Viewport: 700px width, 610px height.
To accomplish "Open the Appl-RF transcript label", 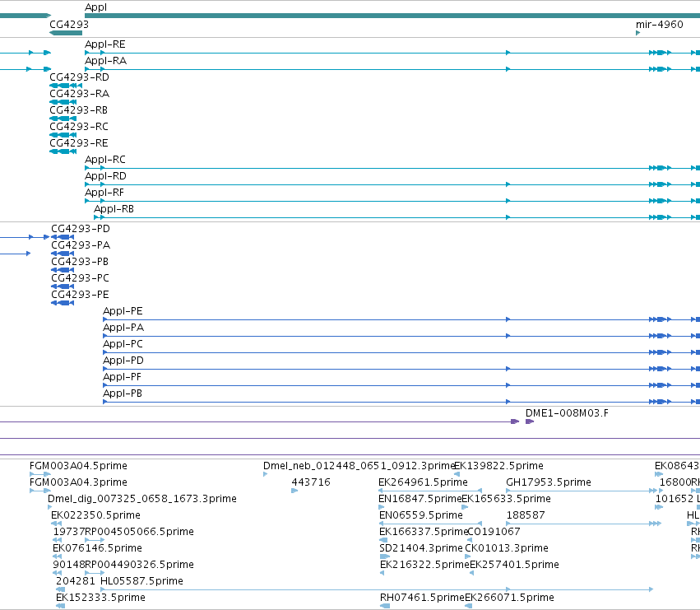I will 104,193.
